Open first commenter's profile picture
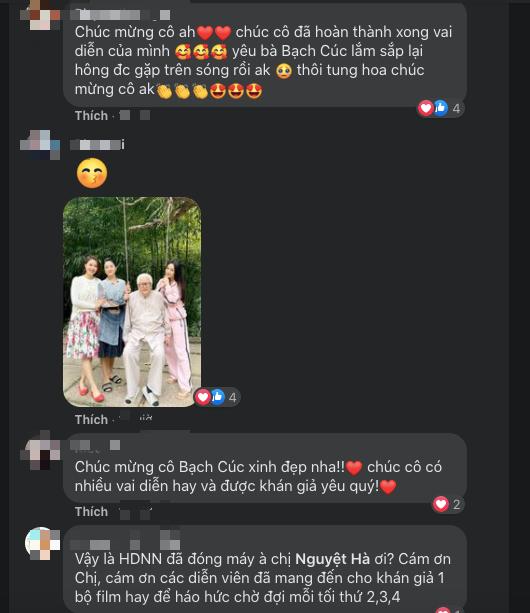Viewport: 530px width, 613px height. [40, 15]
